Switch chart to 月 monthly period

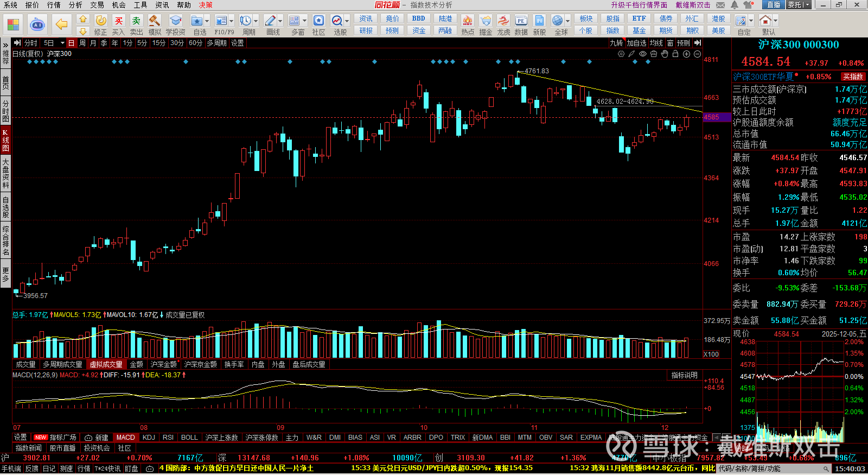(93, 43)
